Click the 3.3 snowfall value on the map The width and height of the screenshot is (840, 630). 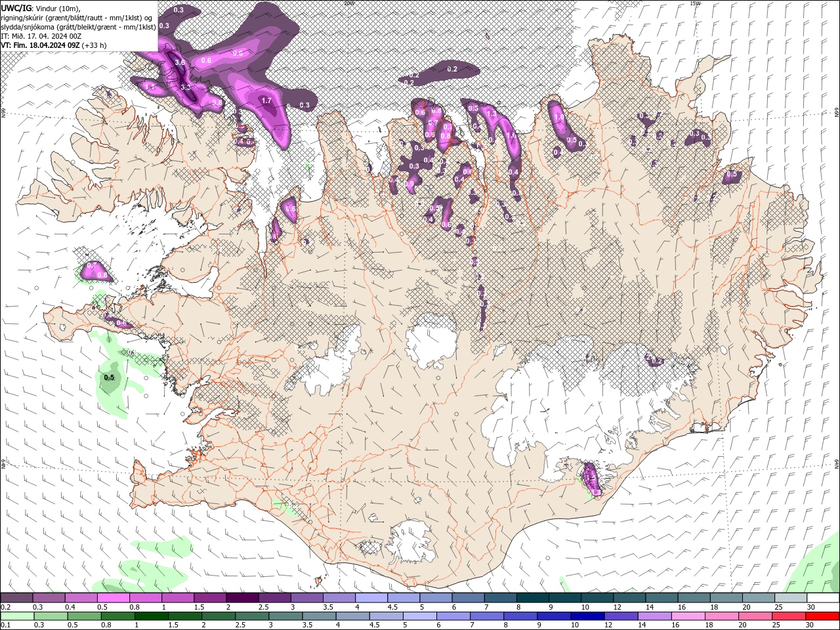tap(185, 87)
